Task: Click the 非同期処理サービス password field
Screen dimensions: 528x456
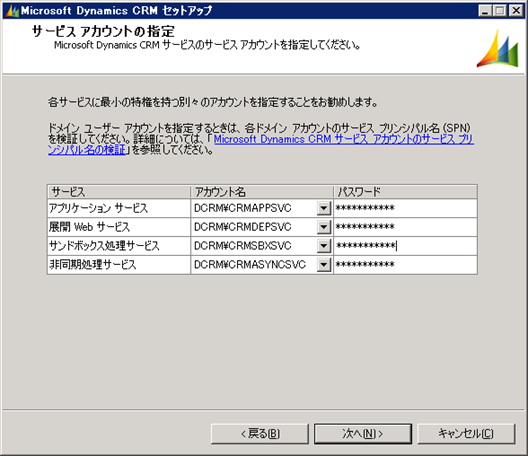Action: pos(405,265)
